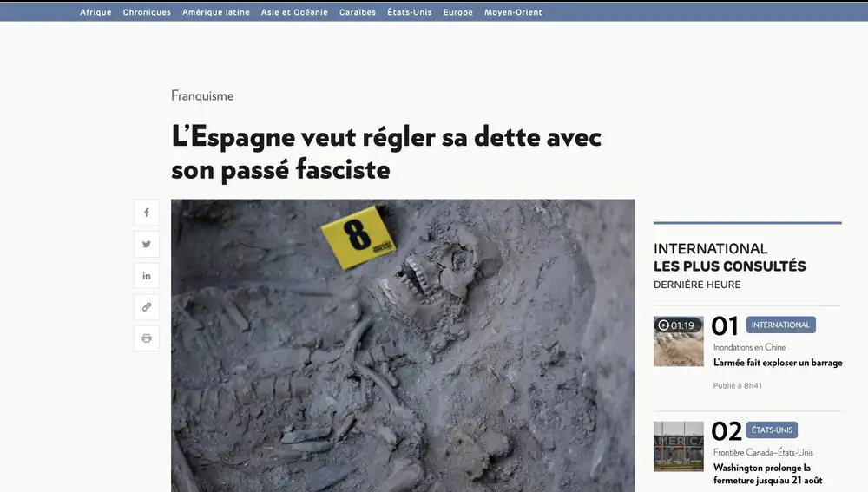868x492 pixels.
Task: Open the main article skeleton photo
Action: pyautogui.click(x=403, y=345)
